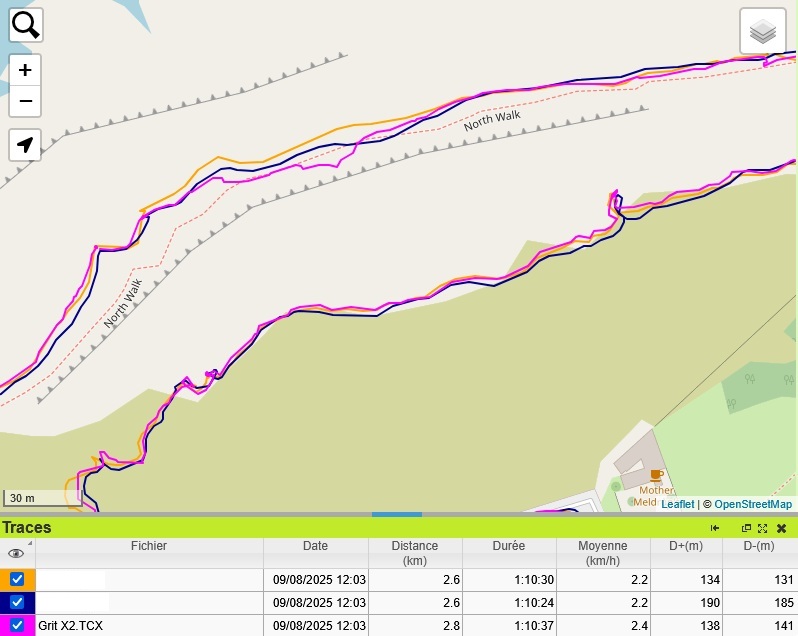Zoom out of the map
The width and height of the screenshot is (798, 636).
click(25, 101)
